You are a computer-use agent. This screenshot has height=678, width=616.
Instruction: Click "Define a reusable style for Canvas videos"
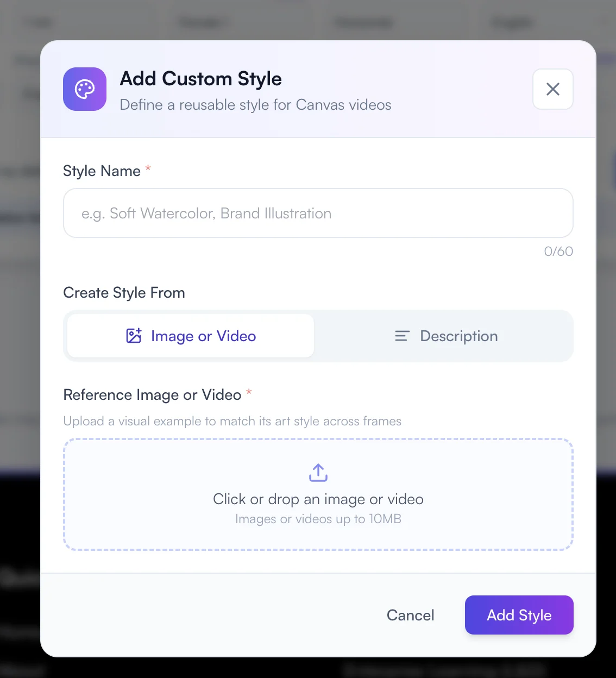click(255, 105)
